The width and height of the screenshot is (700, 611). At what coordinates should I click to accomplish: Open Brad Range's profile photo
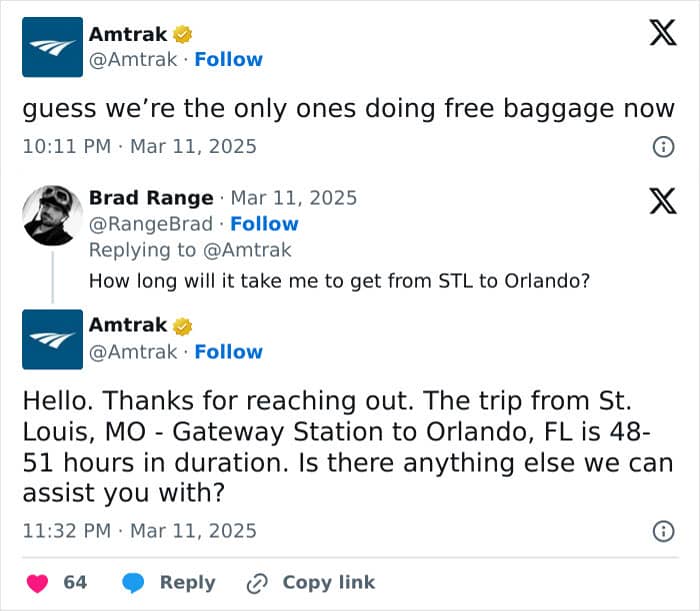pos(52,216)
